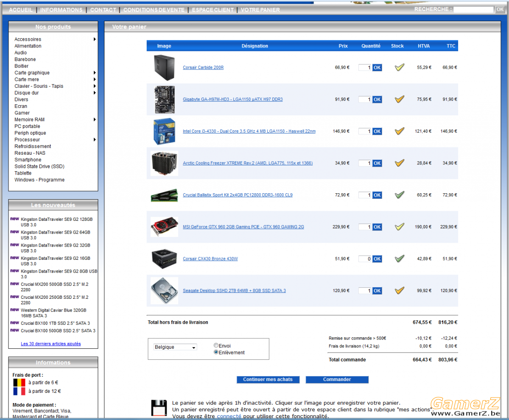Image resolution: width=509 pixels, height=420 pixels.
Task: Click the French flag shipping icon
Action: point(20,391)
